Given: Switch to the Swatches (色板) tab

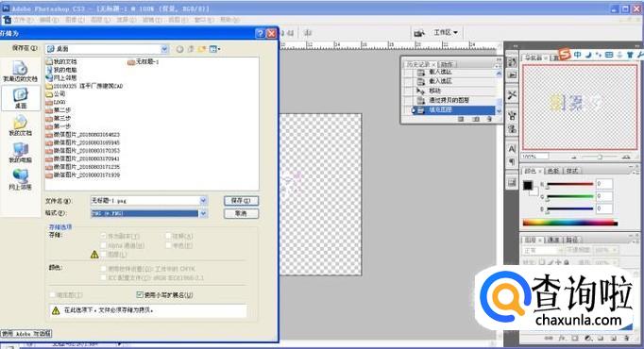Looking at the screenshot, I should [x=552, y=171].
